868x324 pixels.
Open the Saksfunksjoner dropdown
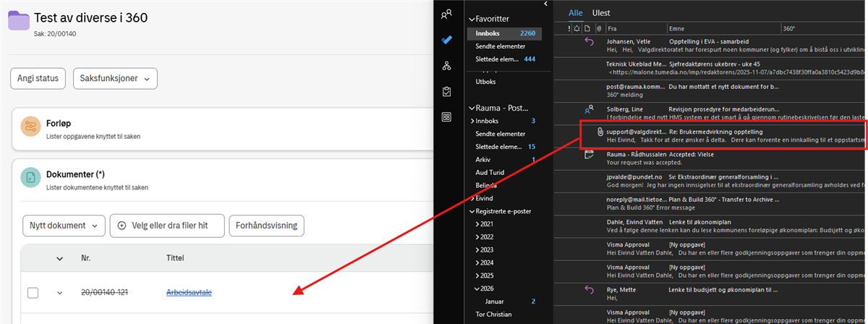tap(115, 78)
